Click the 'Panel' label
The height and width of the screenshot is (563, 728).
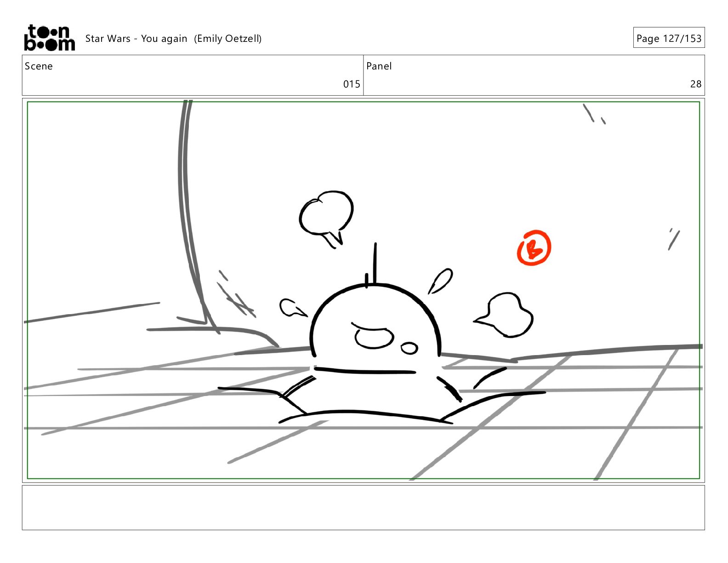(379, 66)
